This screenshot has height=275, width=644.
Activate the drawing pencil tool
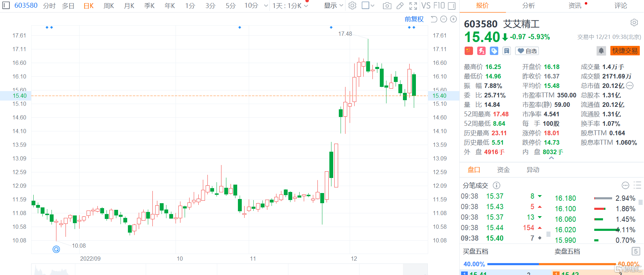point(400,6)
